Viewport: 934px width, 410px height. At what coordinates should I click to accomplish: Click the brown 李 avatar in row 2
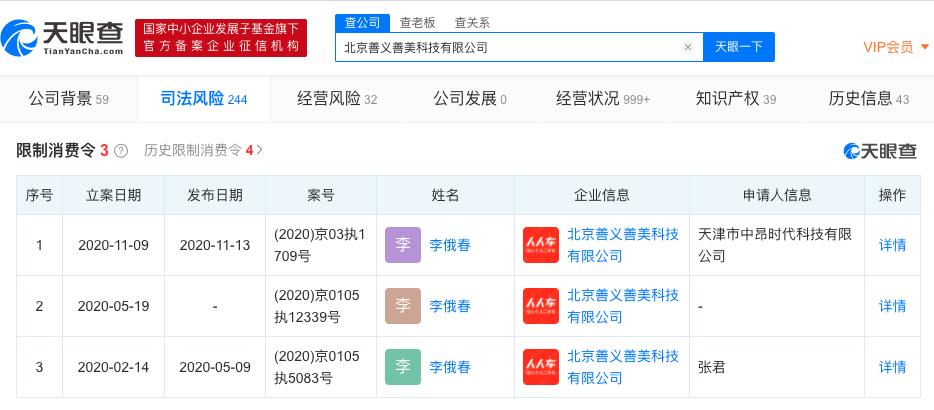[403, 306]
